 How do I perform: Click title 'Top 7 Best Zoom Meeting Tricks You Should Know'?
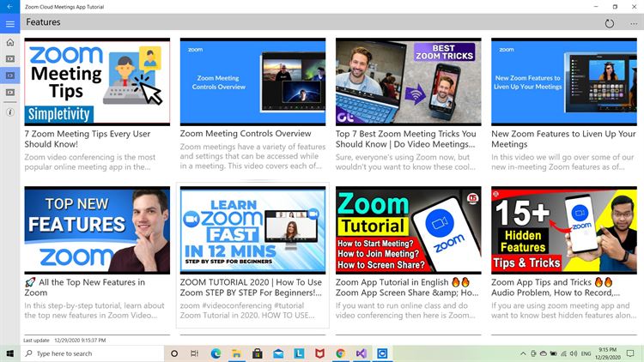pos(406,139)
